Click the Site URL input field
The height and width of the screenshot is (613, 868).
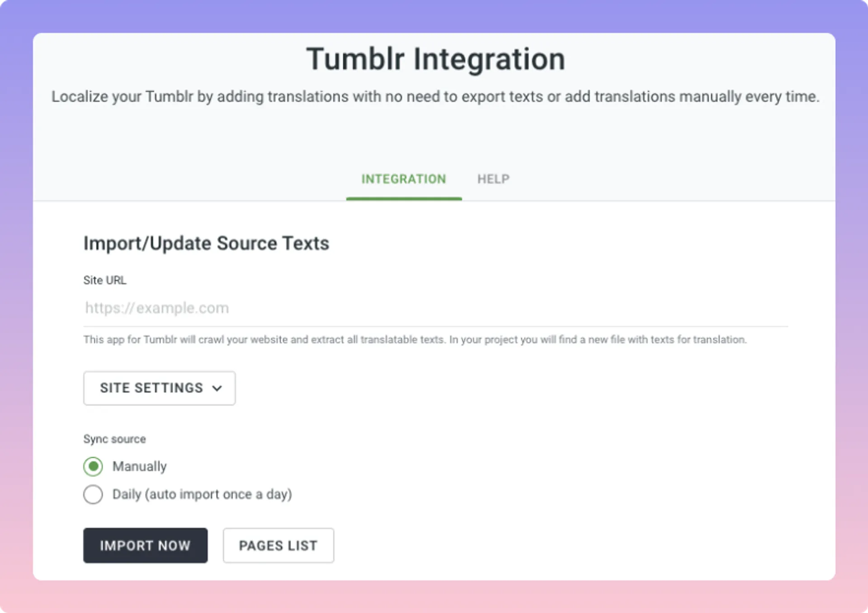435,308
